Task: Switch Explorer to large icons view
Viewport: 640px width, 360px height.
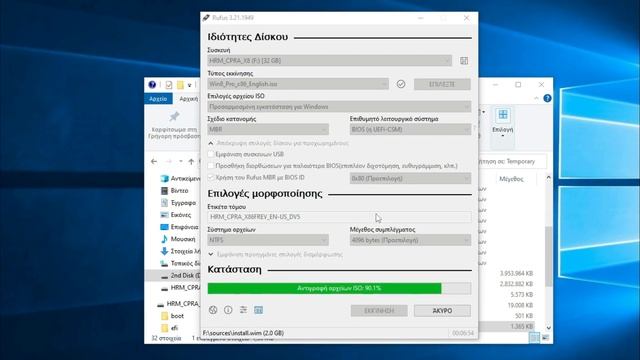Action: (545, 338)
